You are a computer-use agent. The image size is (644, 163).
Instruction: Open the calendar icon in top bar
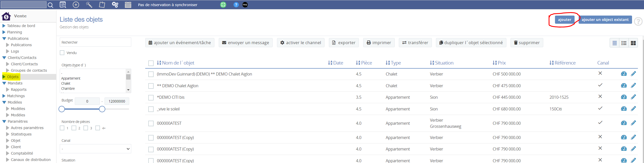pos(128,5)
